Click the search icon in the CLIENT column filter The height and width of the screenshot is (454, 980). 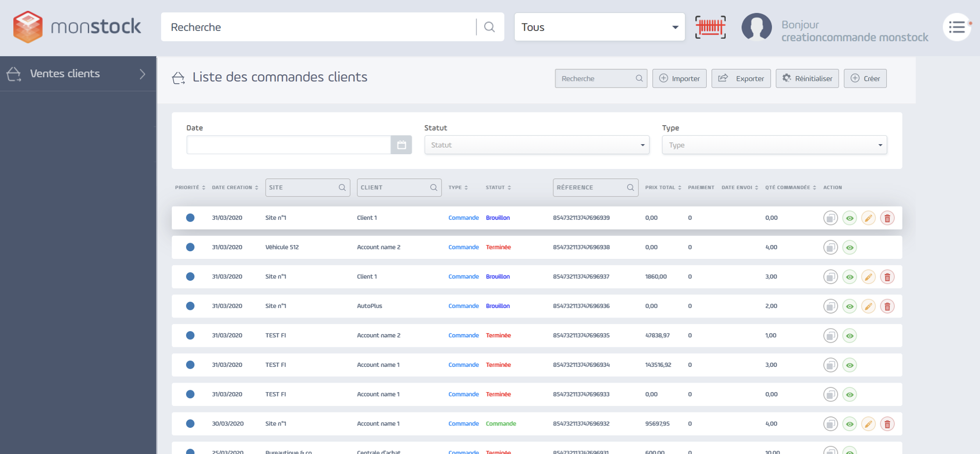click(x=433, y=188)
